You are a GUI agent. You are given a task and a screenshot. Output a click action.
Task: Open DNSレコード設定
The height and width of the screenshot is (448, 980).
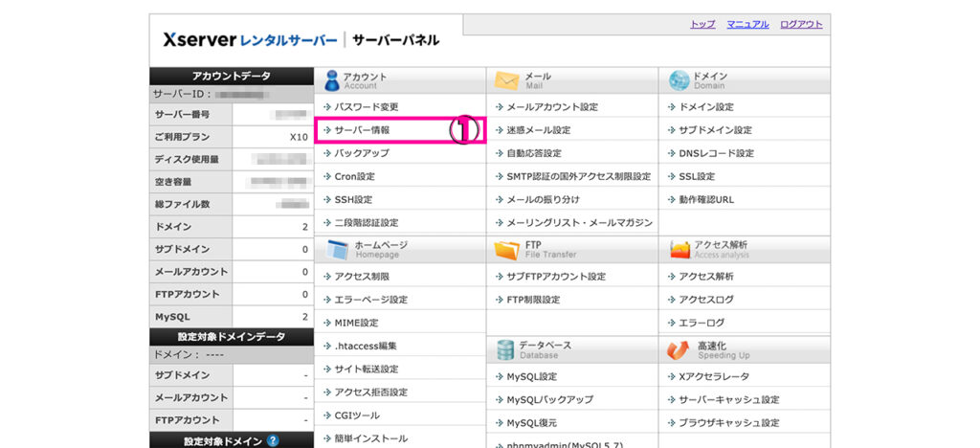tap(716, 153)
